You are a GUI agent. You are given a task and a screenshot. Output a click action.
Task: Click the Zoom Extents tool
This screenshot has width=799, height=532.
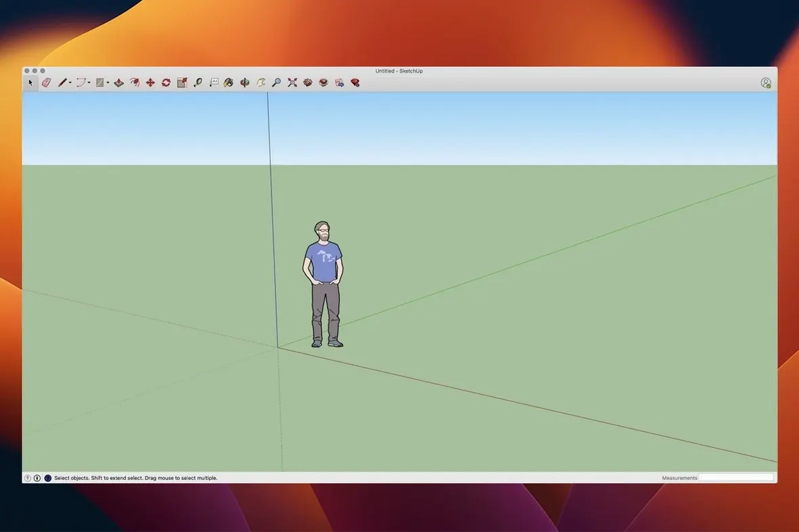292,83
